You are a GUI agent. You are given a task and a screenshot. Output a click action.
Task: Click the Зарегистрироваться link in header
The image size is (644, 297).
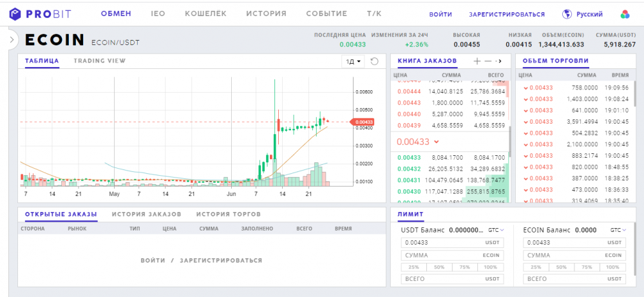click(507, 14)
